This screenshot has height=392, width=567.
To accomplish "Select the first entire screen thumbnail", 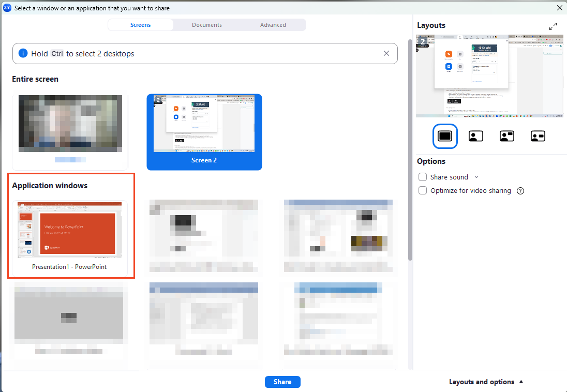I will 70,130.
